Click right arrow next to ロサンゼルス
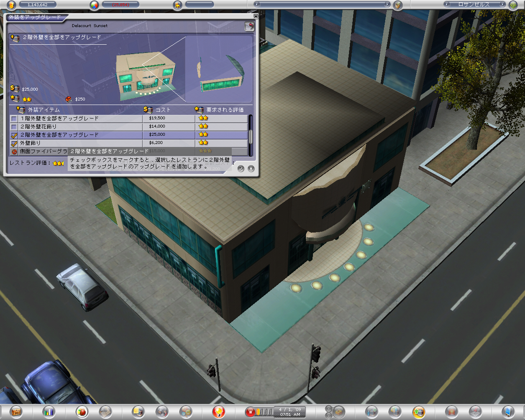525x420 pixels. [x=503, y=5]
